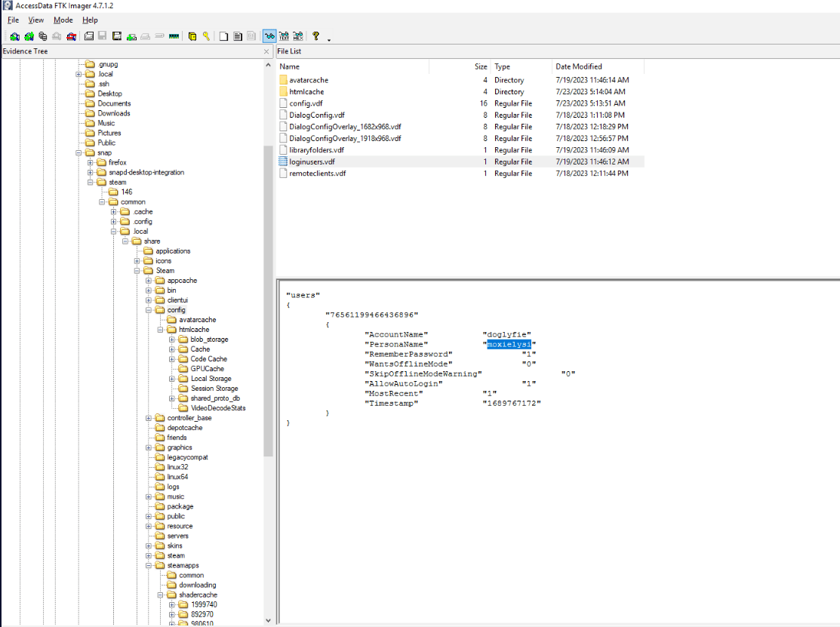This screenshot has height=627, width=840.
Task: Open the View menu
Action: [x=36, y=20]
